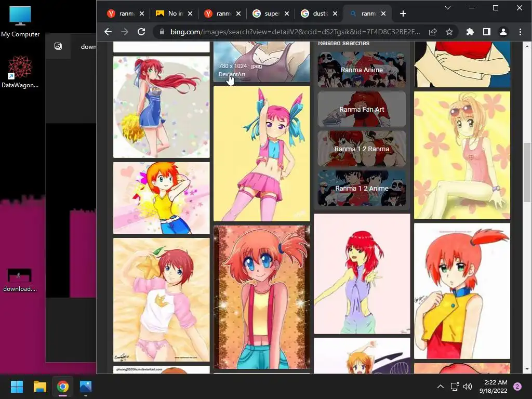Open the red-haired cheerleader with pom-poms image
This screenshot has width=532, height=399.
click(162, 107)
